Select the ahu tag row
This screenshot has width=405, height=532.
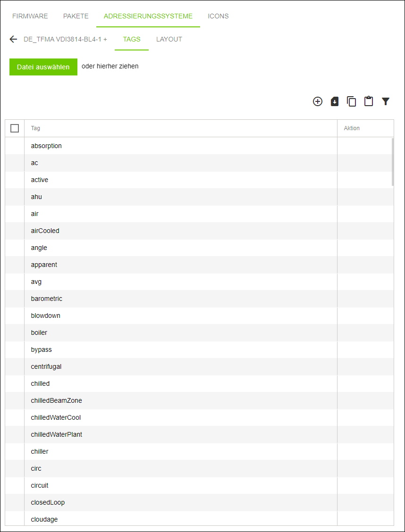[x=199, y=197]
